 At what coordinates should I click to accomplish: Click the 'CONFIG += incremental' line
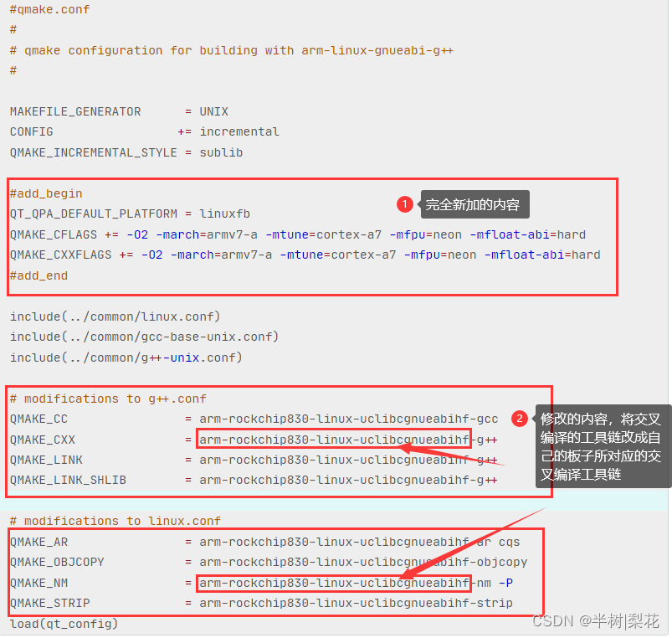145,131
